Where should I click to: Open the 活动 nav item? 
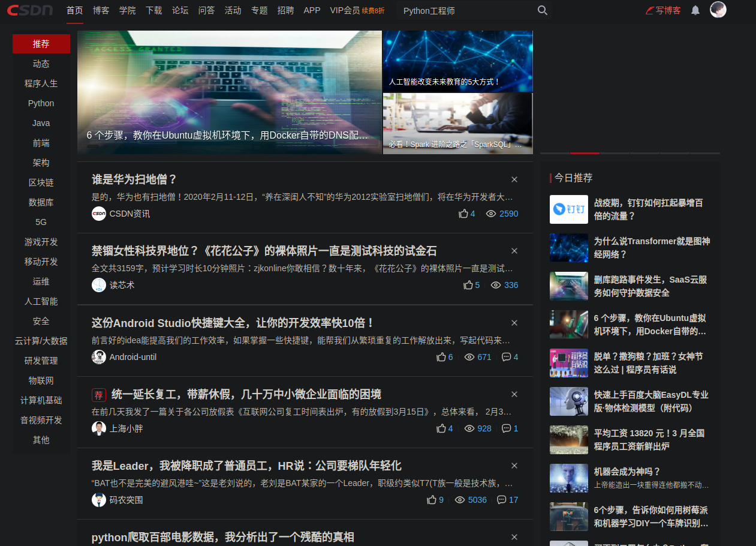[x=233, y=10]
